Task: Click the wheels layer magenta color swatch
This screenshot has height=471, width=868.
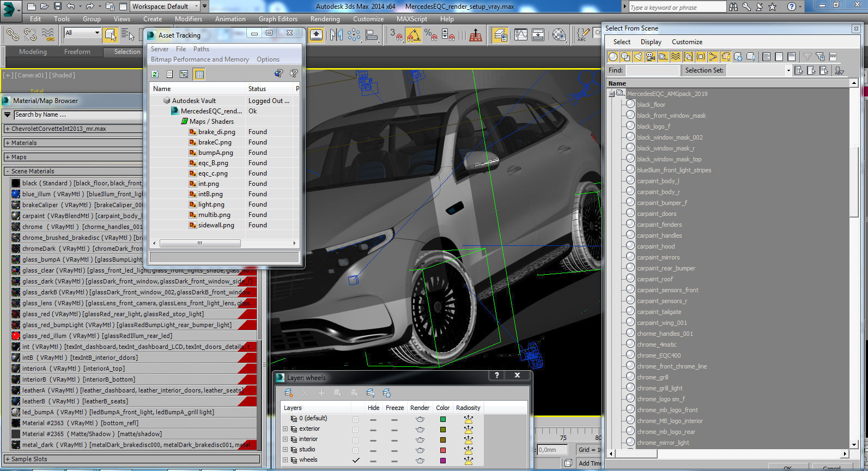Action: (443, 461)
